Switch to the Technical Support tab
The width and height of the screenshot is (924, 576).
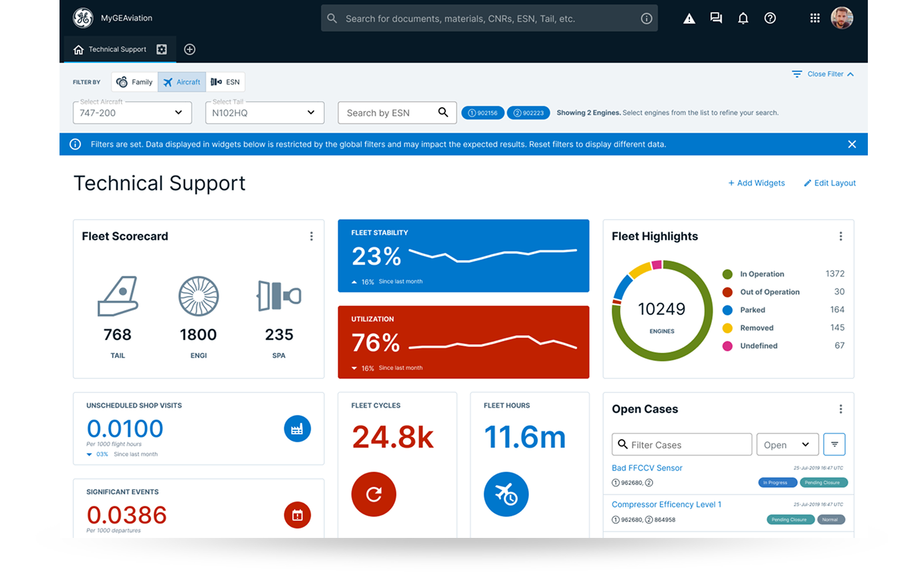coord(117,49)
